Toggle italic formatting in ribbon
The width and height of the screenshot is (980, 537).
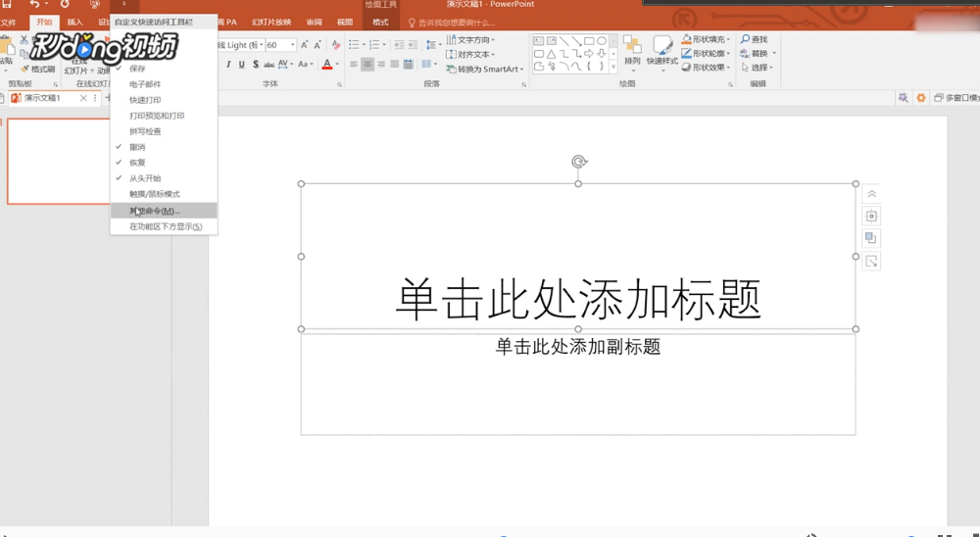tap(228, 65)
